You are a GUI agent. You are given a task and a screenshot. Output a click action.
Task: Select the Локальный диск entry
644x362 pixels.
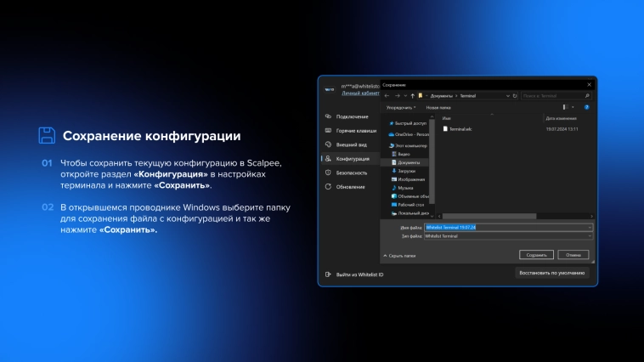(410, 213)
